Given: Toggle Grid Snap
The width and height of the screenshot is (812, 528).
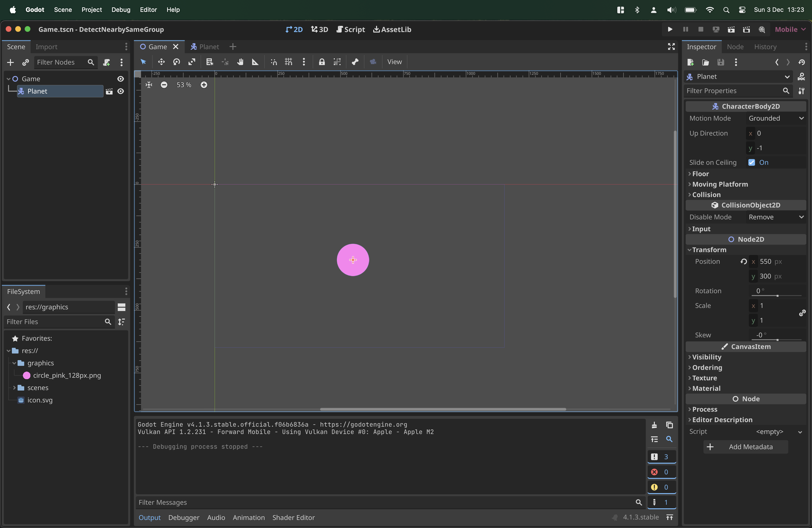Looking at the screenshot, I should 289,62.
